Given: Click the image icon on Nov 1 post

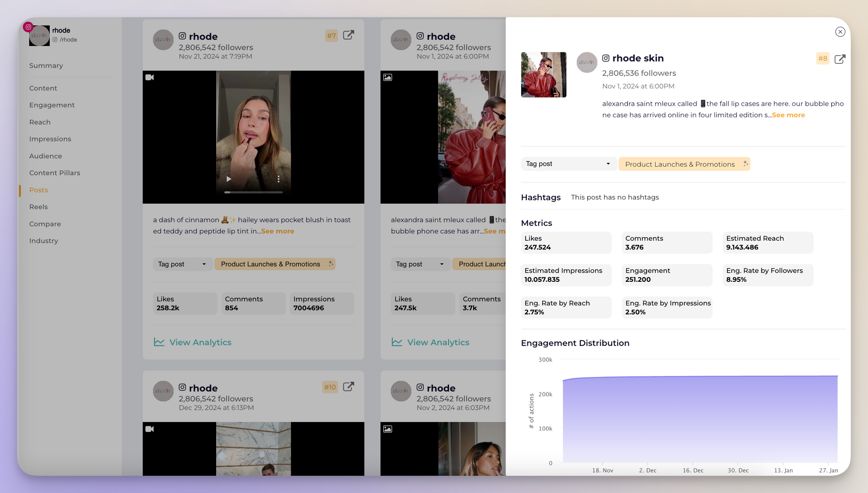Looking at the screenshot, I should [x=388, y=77].
